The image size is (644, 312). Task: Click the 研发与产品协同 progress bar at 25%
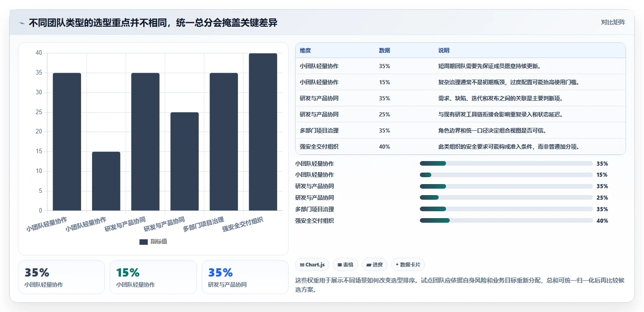(506, 198)
